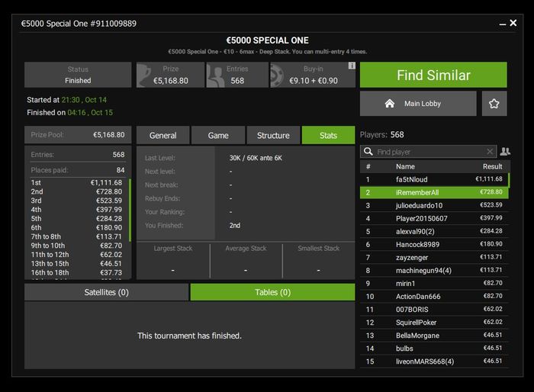The width and height of the screenshot is (534, 392).
Task: Click the players list scrollbar
Action: tap(509, 180)
